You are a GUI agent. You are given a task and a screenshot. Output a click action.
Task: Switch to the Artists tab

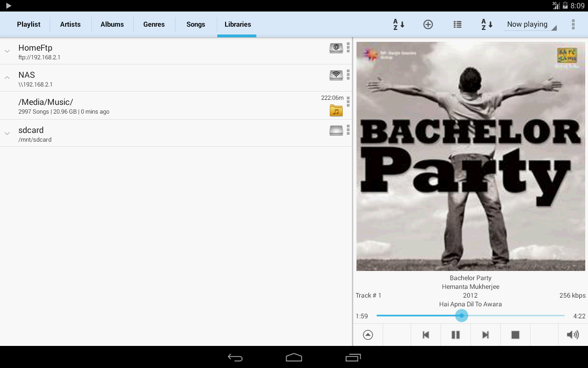click(x=70, y=24)
